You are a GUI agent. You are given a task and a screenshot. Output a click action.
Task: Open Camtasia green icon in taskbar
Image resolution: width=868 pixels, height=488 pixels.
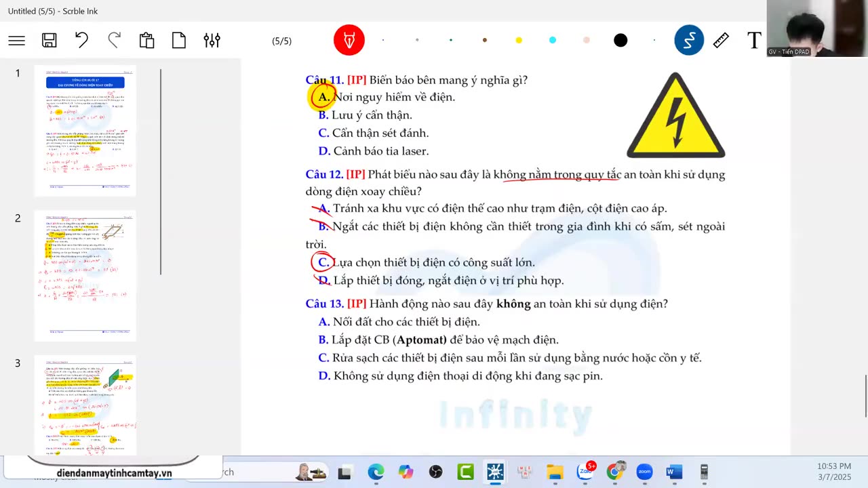pos(465,472)
